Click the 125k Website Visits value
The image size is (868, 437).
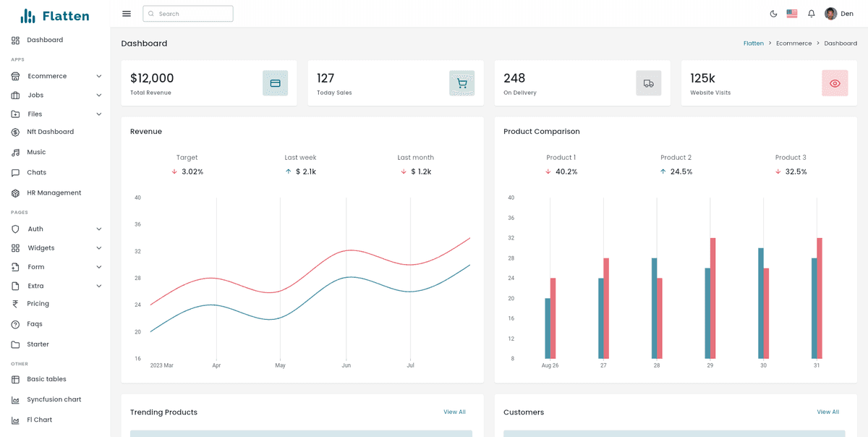click(x=702, y=78)
